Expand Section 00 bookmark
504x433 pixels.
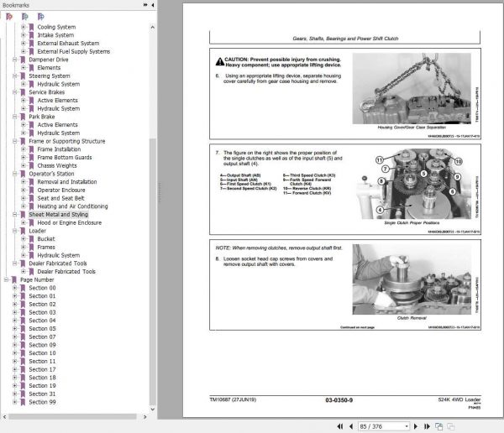click(15, 288)
